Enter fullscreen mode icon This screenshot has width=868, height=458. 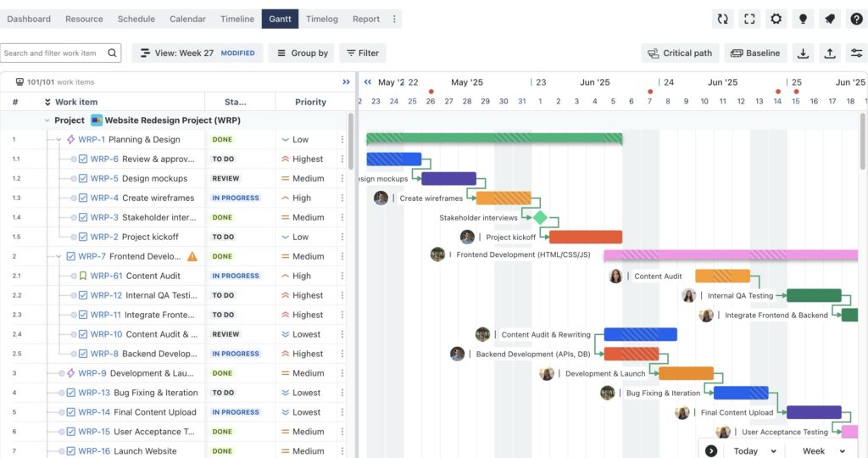point(749,19)
